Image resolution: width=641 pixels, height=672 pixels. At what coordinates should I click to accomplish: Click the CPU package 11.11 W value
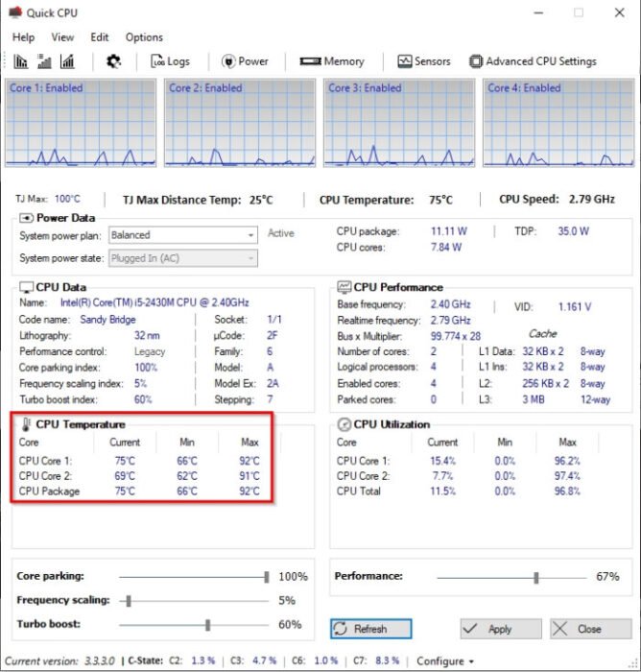pos(449,231)
